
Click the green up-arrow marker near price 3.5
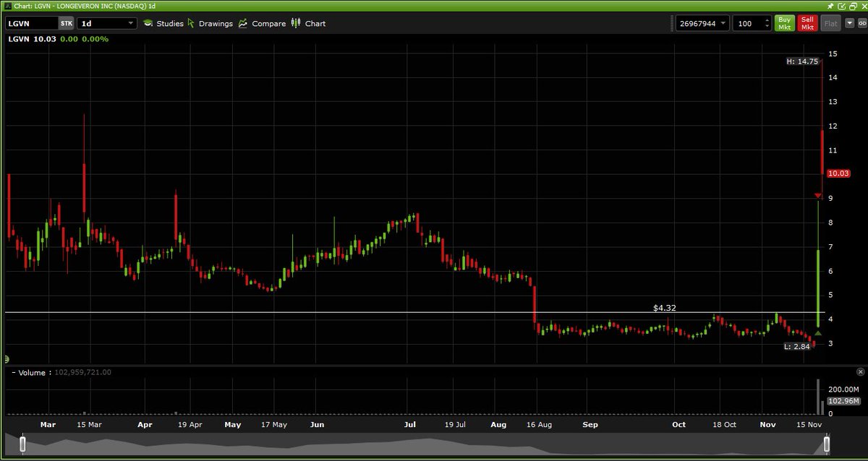[x=817, y=333]
